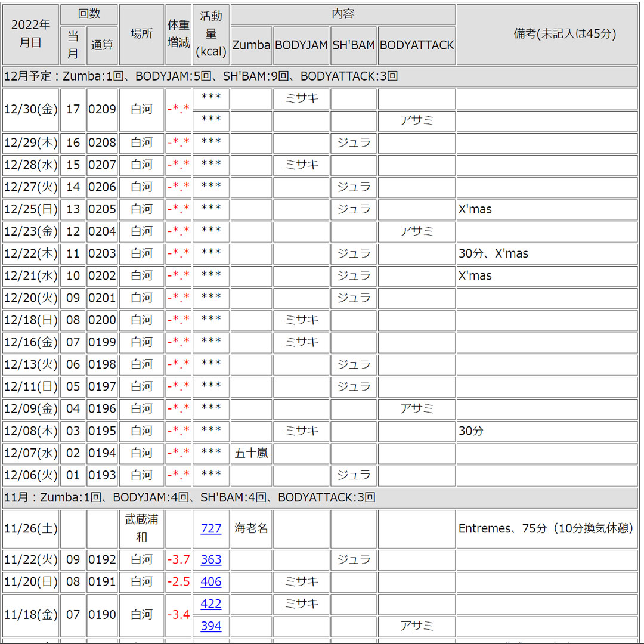
Task: Click the 体重増減 column header
Action: 178,35
